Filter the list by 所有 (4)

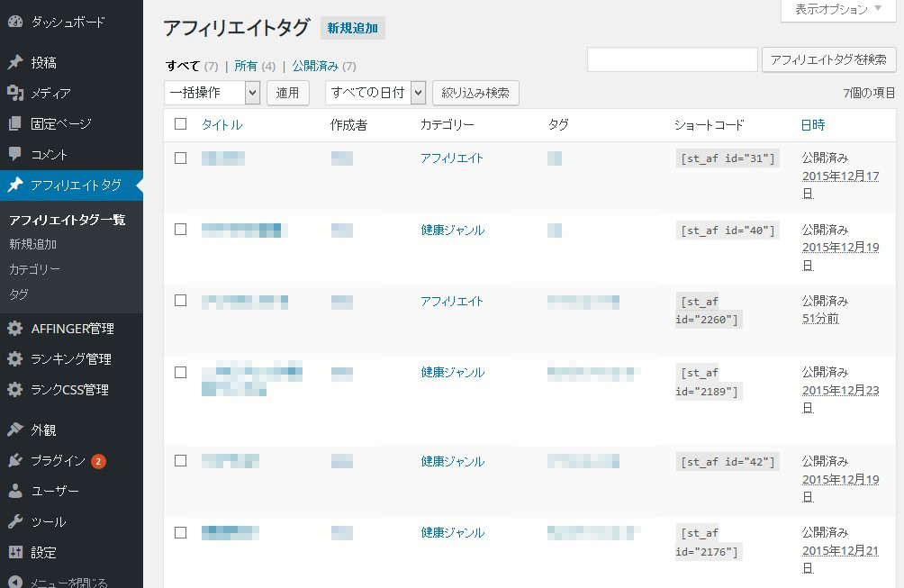(255, 67)
